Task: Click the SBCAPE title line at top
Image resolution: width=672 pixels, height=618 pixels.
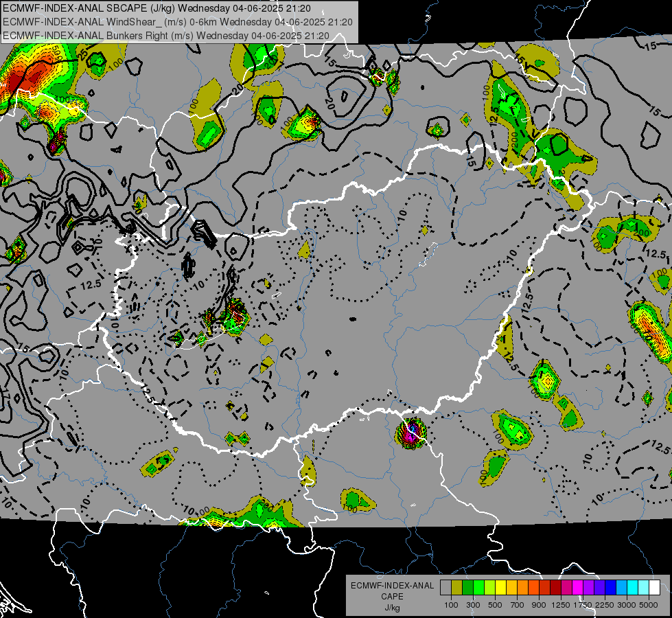Action: 157,8
